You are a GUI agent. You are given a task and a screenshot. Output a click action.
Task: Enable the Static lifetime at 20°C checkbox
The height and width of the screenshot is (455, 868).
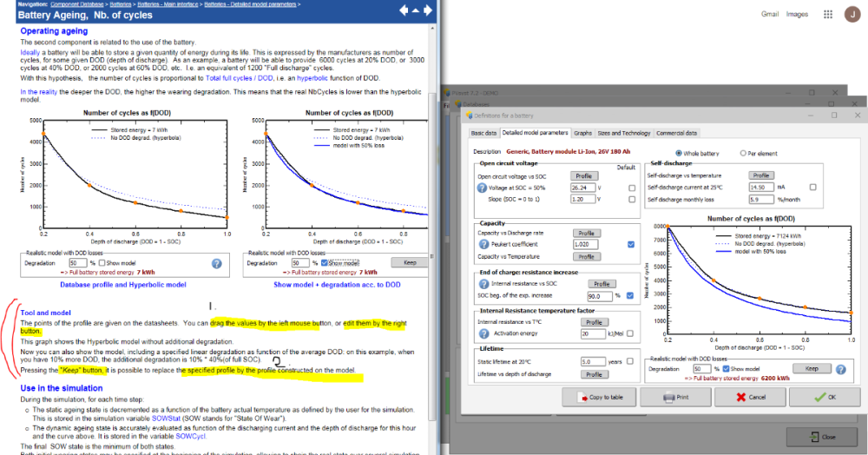pyautogui.click(x=630, y=361)
